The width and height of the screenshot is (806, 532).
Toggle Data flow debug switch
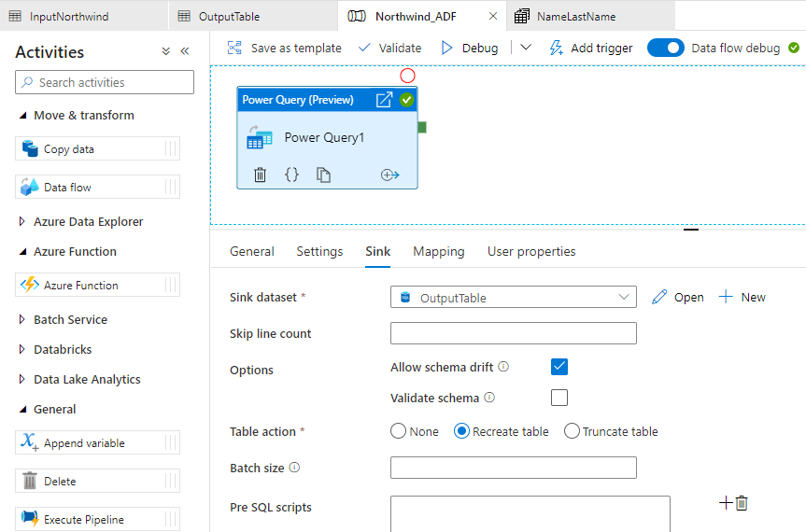(x=666, y=48)
